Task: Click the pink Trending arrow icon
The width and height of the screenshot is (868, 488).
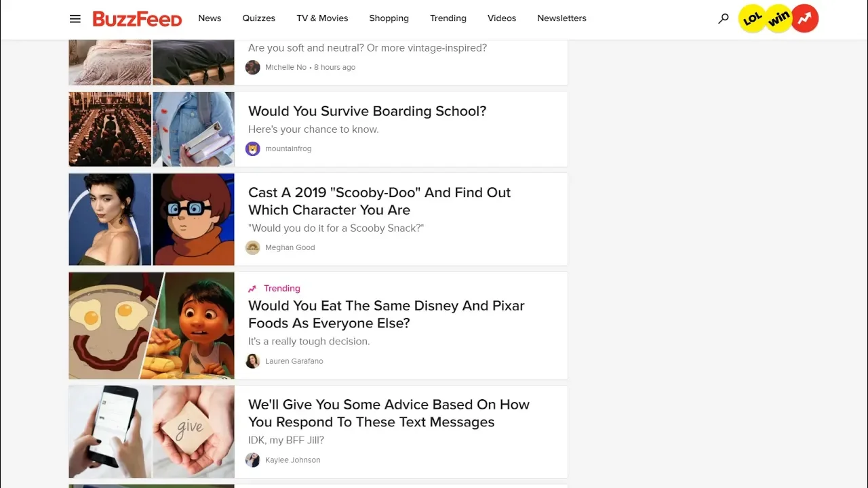Action: tap(252, 289)
